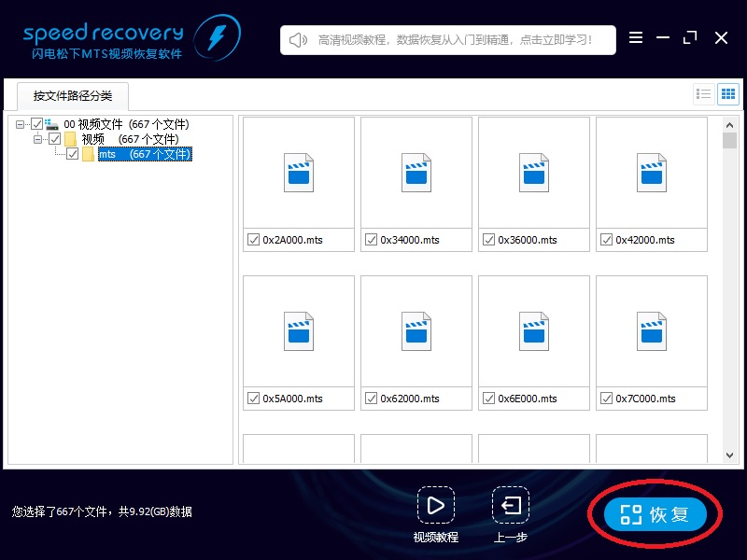Screen dimensions: 747x560
Task: Click the 0x62000.mts file name
Action: point(410,399)
